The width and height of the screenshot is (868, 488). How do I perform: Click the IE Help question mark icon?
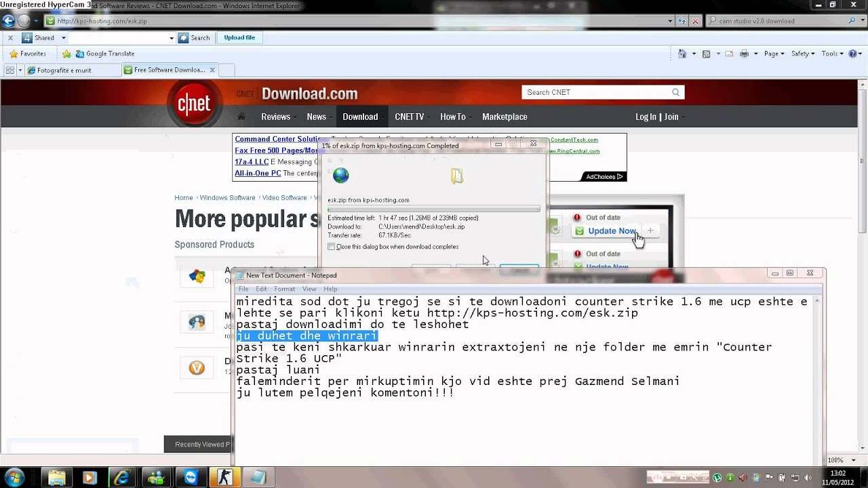pyautogui.click(x=852, y=54)
